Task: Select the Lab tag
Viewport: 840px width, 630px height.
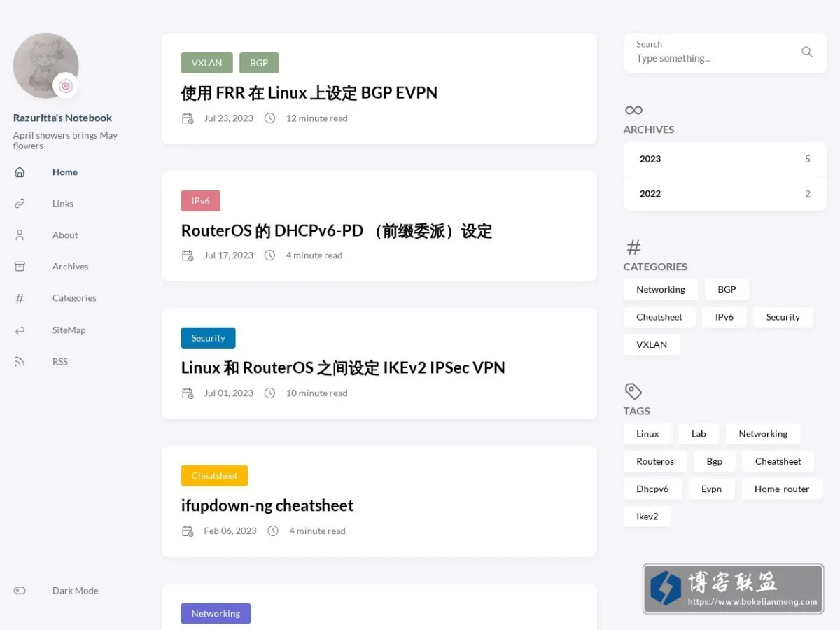Action: tap(699, 434)
